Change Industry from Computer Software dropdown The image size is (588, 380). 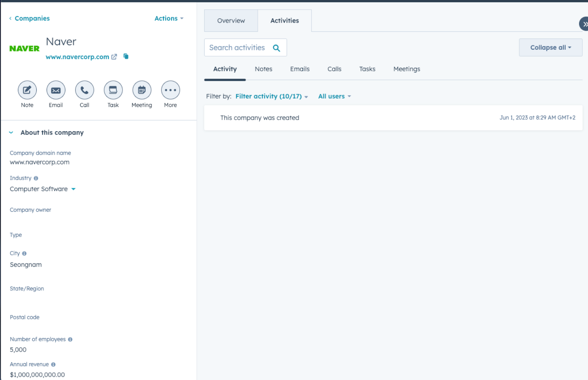point(73,189)
